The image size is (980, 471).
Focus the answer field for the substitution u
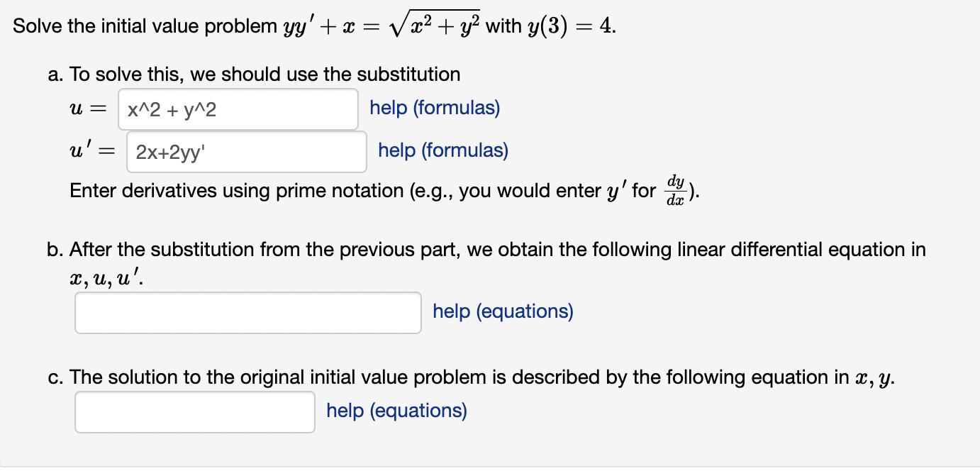point(238,109)
